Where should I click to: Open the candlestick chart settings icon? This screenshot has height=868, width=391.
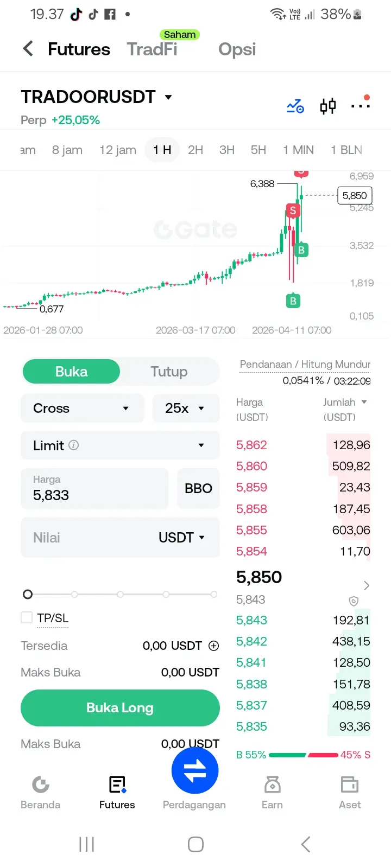328,106
